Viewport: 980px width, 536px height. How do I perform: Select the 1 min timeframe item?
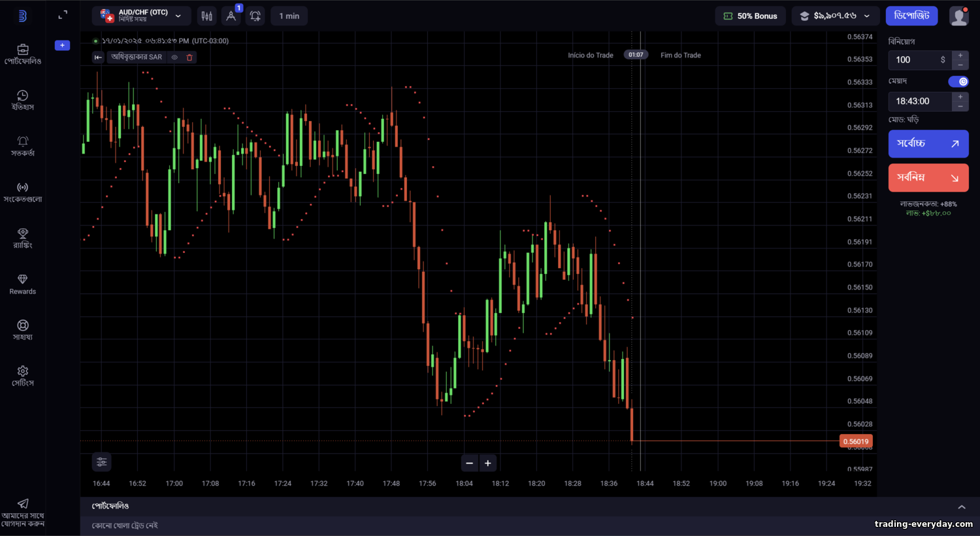[289, 16]
